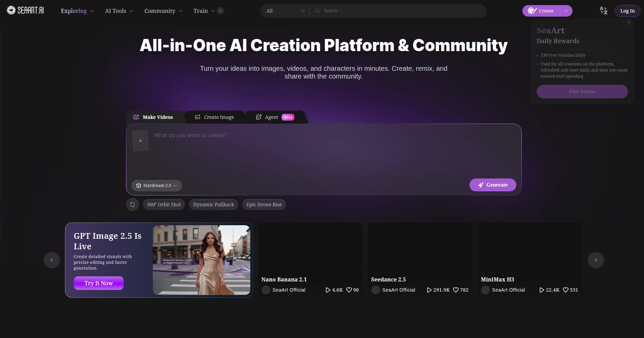Select the Epic Drone Rise preset
644x338 pixels.
[264, 205]
